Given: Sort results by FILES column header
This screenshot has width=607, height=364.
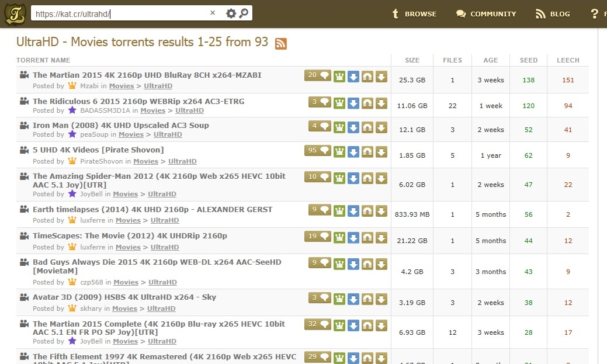Looking at the screenshot, I should [453, 60].
